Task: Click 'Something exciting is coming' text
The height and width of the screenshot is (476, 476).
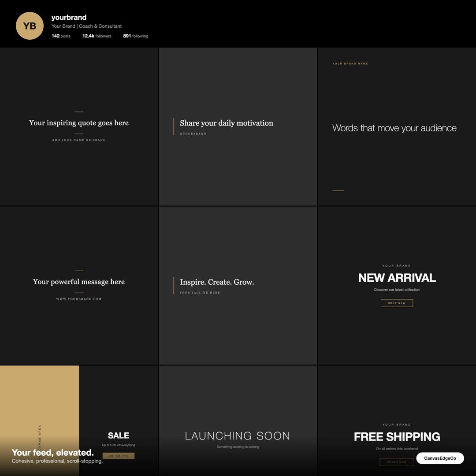Action: coord(238,447)
